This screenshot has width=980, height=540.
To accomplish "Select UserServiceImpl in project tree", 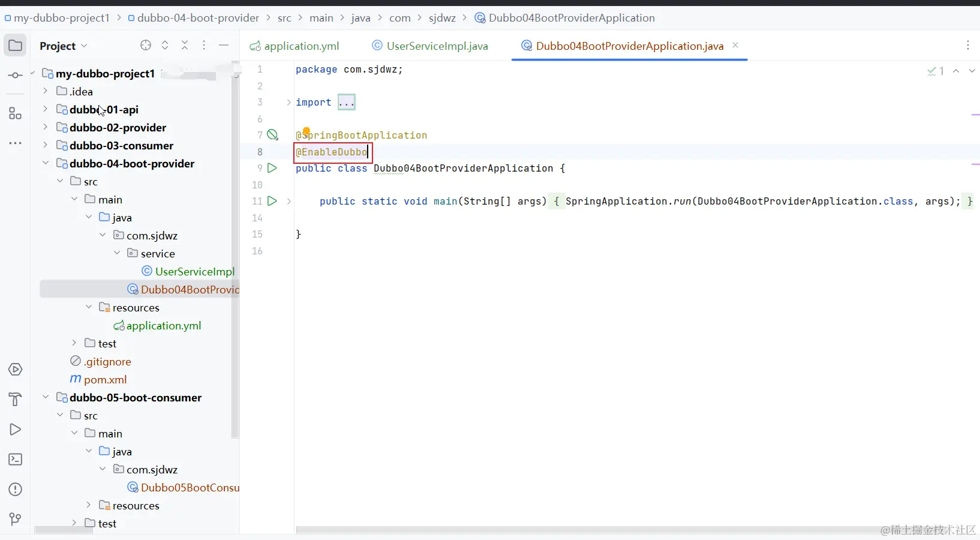I will [x=188, y=271].
